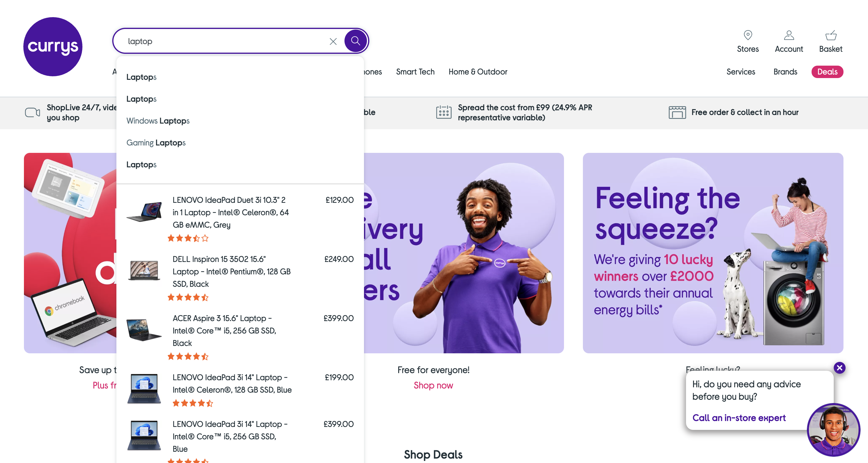The height and width of the screenshot is (463, 868).
Task: Click the £249.00 price
Action: pos(339,259)
